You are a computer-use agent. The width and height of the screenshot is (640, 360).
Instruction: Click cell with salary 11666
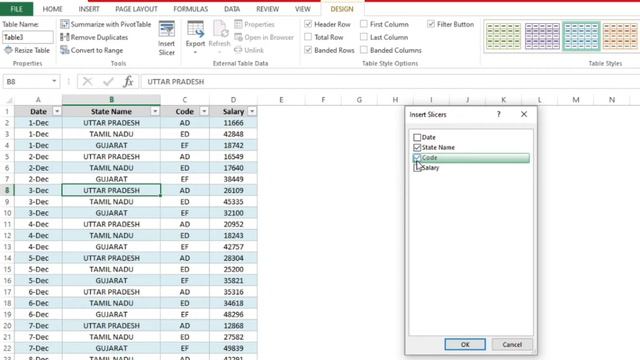233,123
